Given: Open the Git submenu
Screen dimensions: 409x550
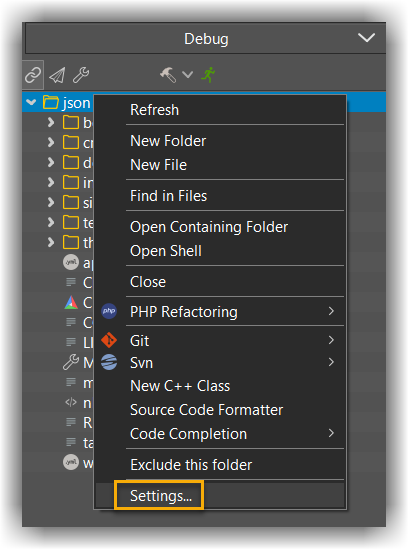Looking at the screenshot, I should [x=220, y=341].
